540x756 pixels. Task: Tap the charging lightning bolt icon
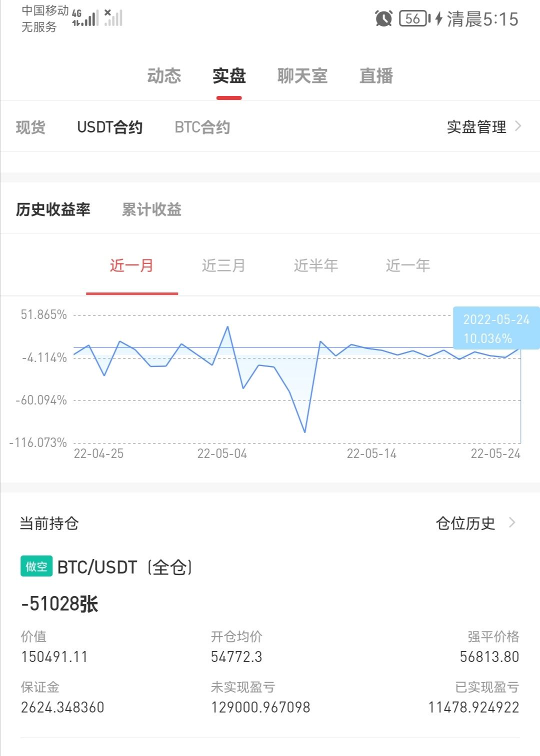[439, 19]
